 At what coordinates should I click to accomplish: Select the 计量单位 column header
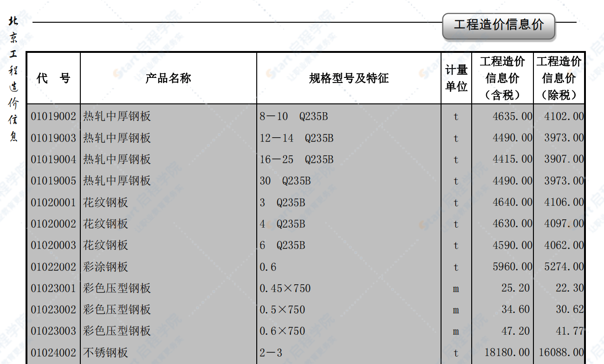(x=456, y=78)
